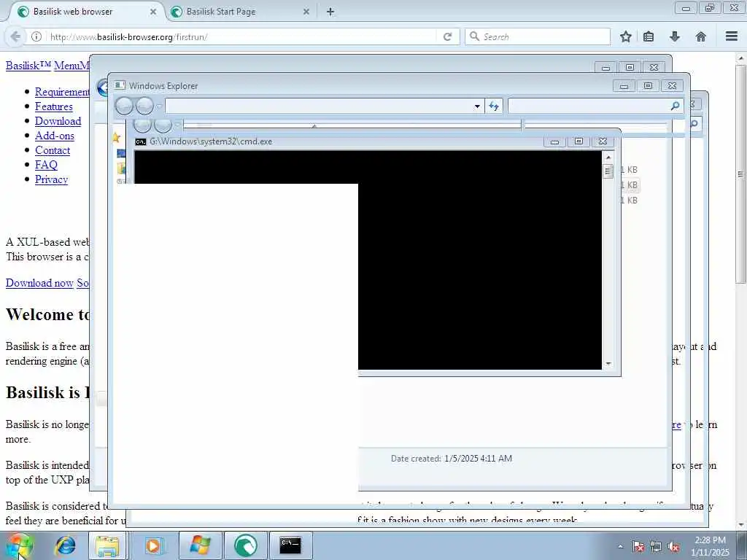Open the Privacy link
The width and height of the screenshot is (747, 560).
[52, 179]
